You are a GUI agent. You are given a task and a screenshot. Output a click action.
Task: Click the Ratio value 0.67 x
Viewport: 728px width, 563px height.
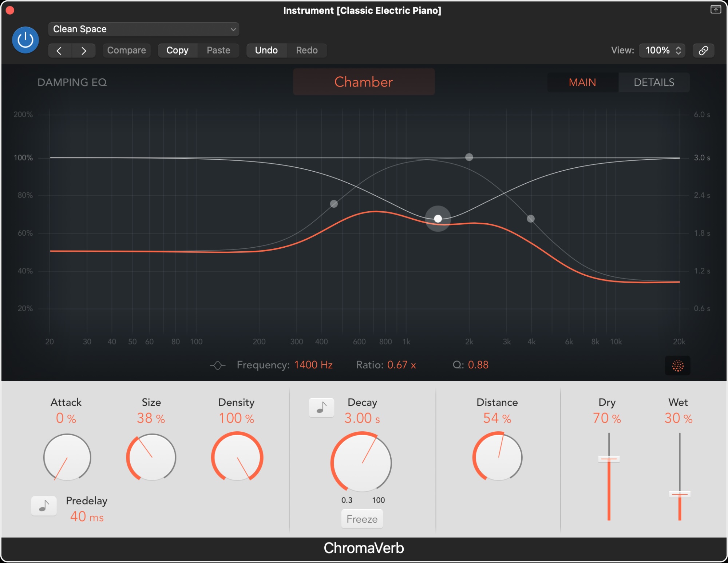click(x=401, y=365)
